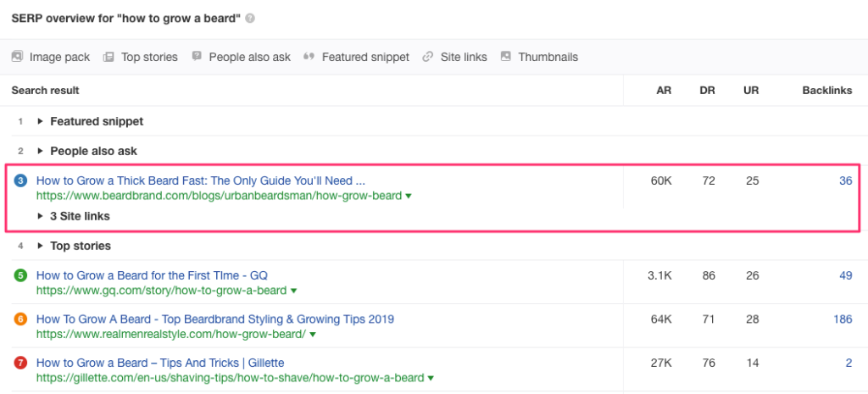Screen dimensions: 868x394
Task: Expand the Featured snippet row
Action: coord(40,121)
